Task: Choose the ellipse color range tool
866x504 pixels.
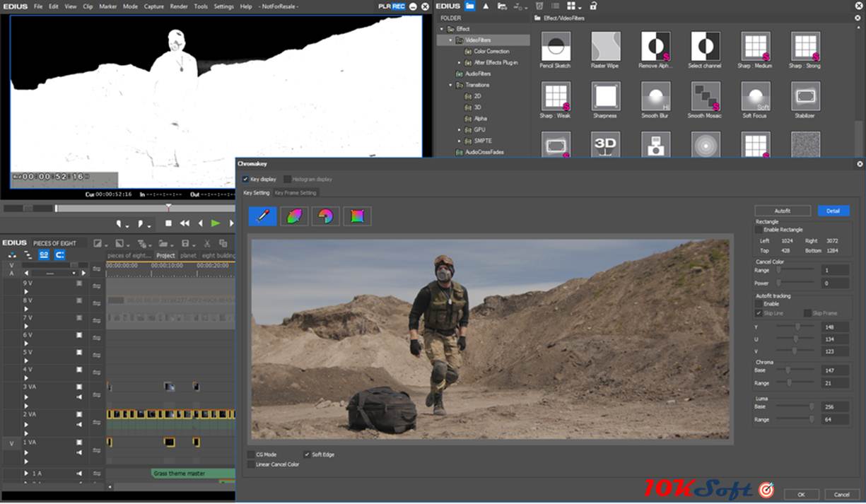Action: coord(294,216)
